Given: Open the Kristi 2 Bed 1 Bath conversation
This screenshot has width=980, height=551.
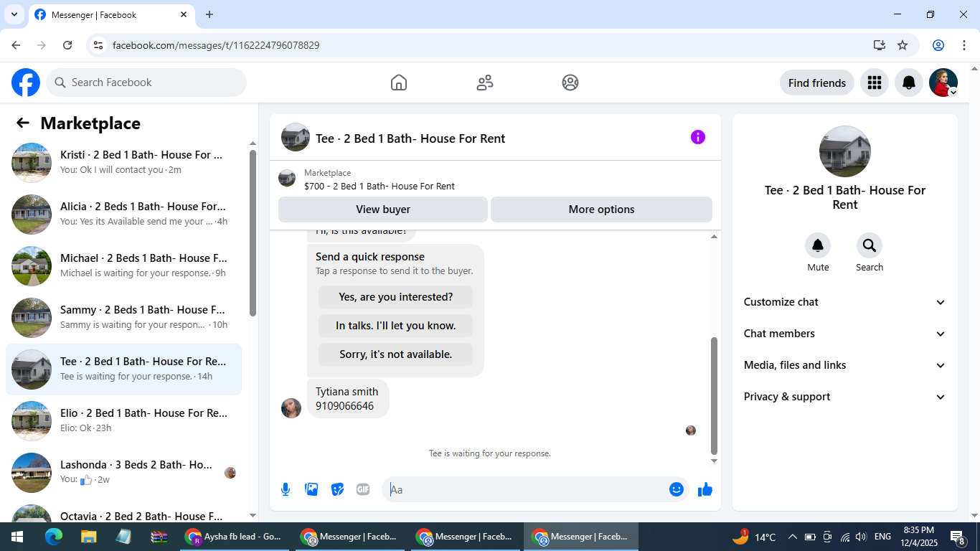Looking at the screenshot, I should tap(123, 163).
